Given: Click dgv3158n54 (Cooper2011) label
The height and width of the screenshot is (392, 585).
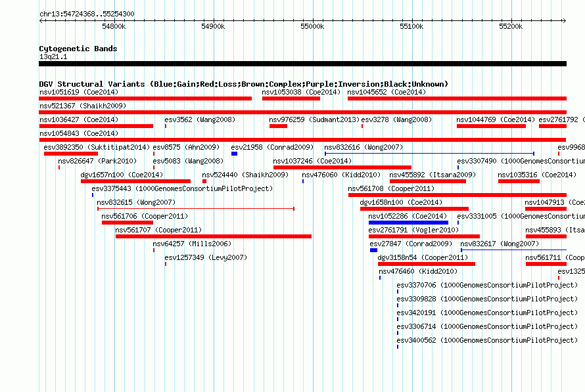Looking at the screenshot, I should click(x=423, y=257).
